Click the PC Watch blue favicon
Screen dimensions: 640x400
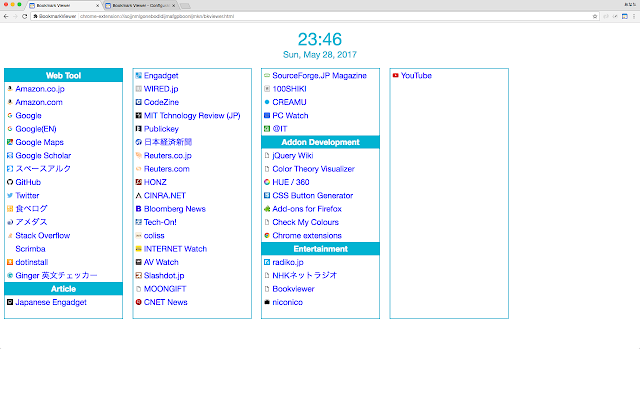(x=267, y=116)
